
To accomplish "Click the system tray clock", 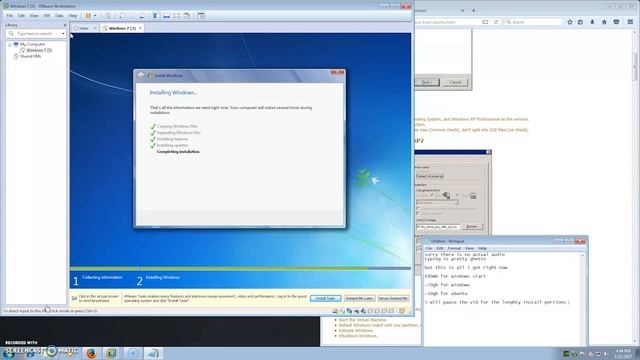I will 623,353.
